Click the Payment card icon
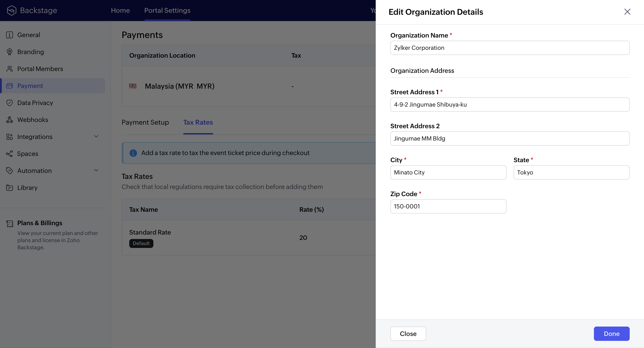The height and width of the screenshot is (348, 644). click(9, 86)
